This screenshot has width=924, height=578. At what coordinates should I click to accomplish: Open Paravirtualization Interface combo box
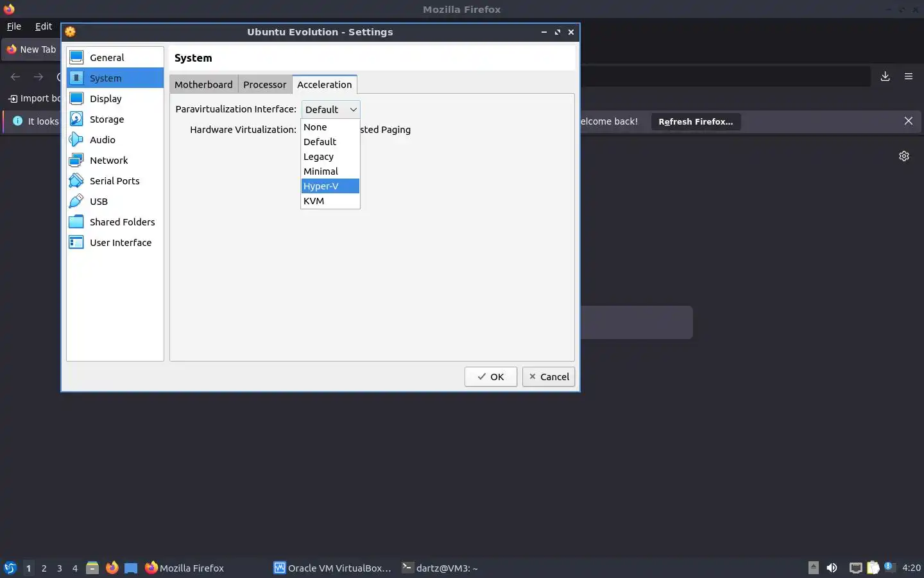point(330,110)
